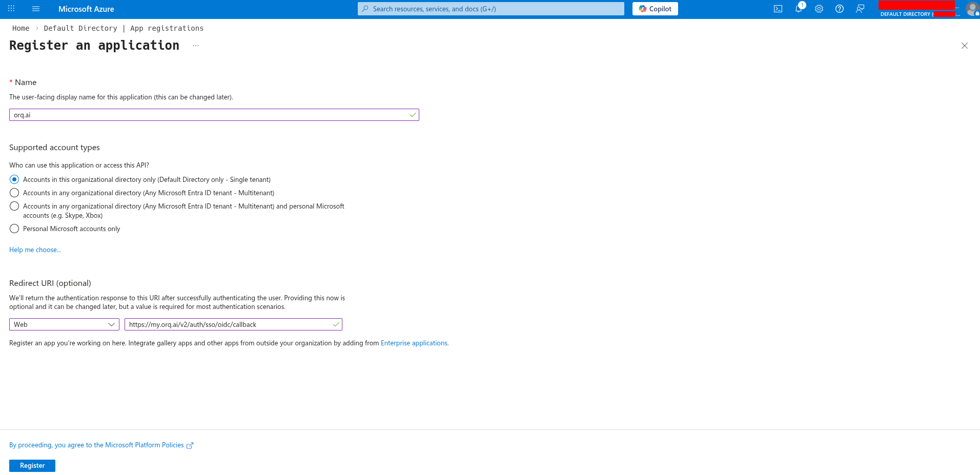This screenshot has width=980, height=475.
Task: Expand the Web platform dropdown
Action: 64,324
